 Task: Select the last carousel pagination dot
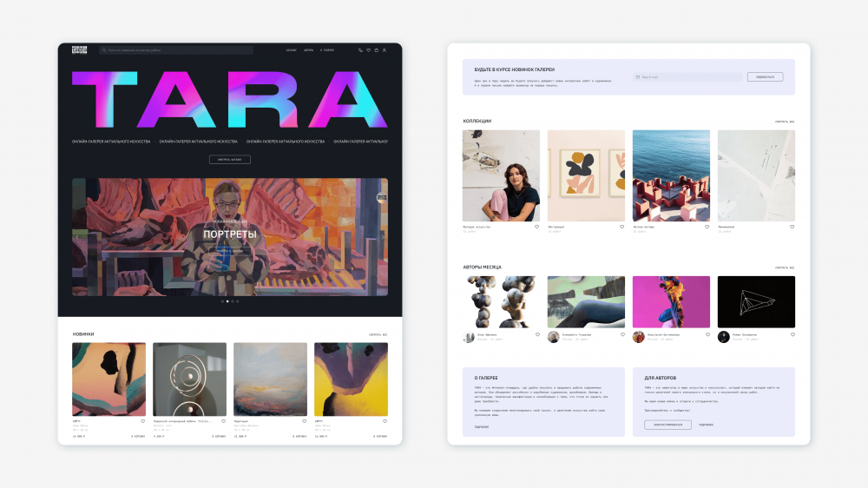click(238, 301)
